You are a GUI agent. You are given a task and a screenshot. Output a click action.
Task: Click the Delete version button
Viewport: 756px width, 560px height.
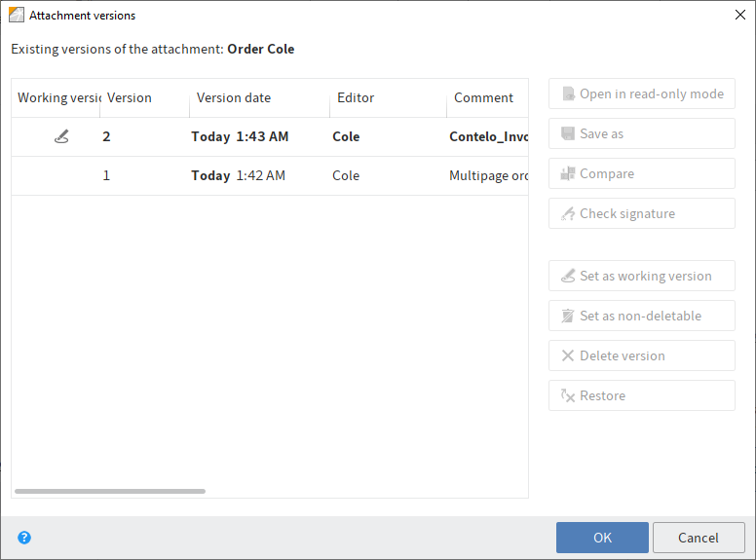pyautogui.click(x=642, y=355)
